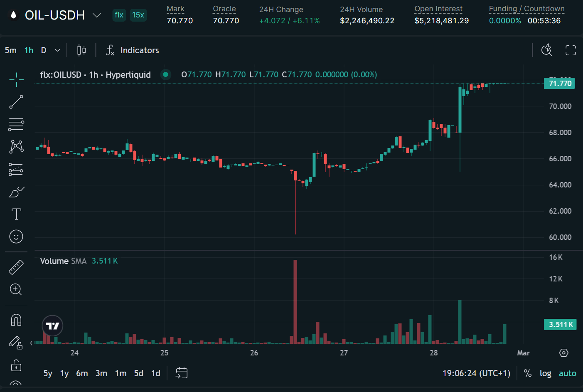
Task: Open the timeframe interval dropdown arrow
Action: 58,50
